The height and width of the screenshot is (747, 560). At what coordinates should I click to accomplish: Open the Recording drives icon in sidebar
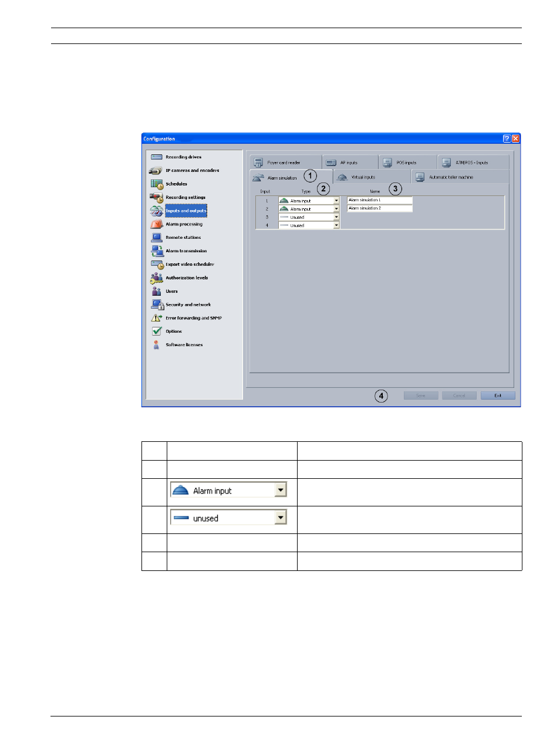tap(157, 157)
